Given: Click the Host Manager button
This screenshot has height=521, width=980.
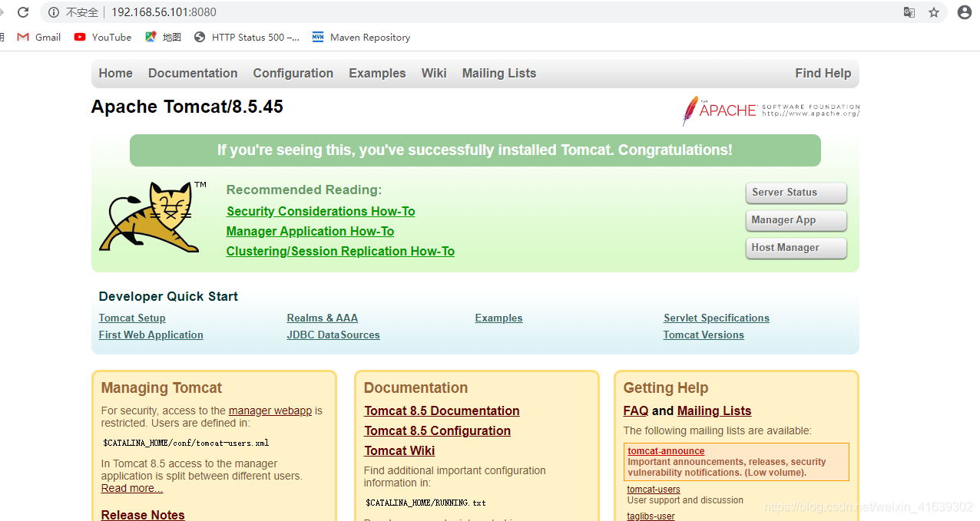Looking at the screenshot, I should coord(796,248).
